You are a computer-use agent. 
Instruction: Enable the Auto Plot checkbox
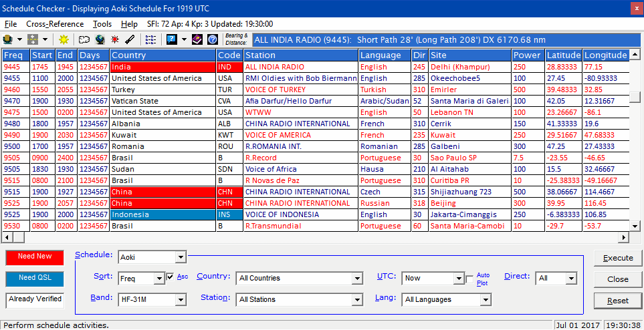click(x=469, y=279)
